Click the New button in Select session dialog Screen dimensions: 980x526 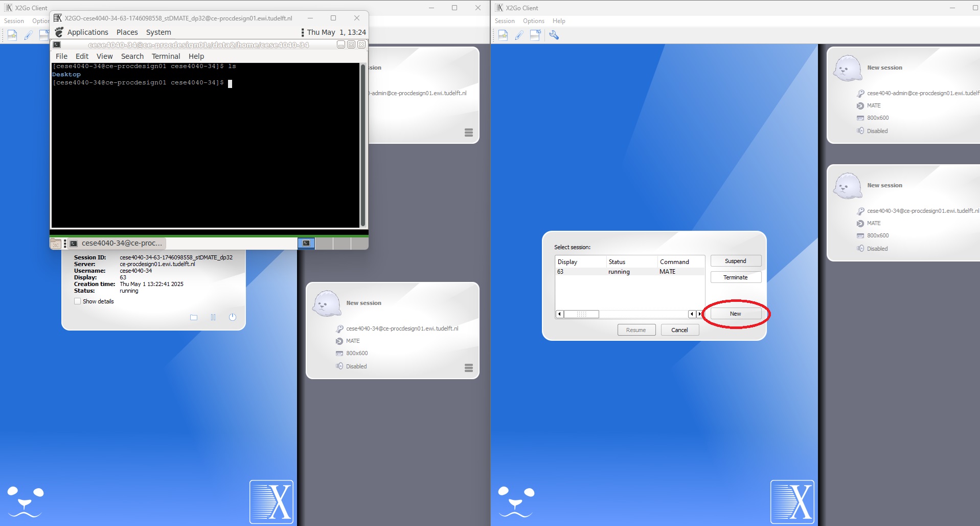[x=736, y=314]
